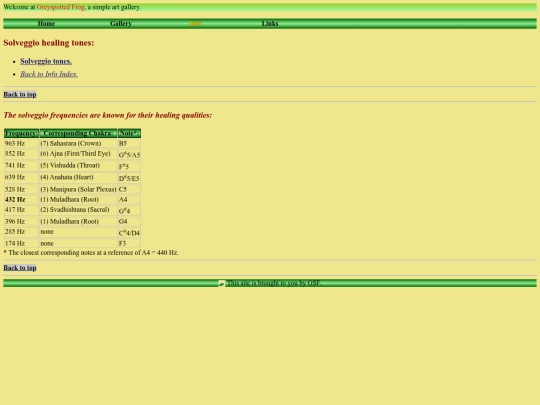Click the Anahata (Heart) cell
Screen dimensions: 540x405
78,177
